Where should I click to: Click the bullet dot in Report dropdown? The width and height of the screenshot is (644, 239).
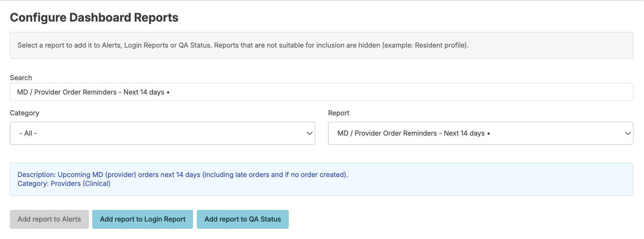(x=488, y=134)
